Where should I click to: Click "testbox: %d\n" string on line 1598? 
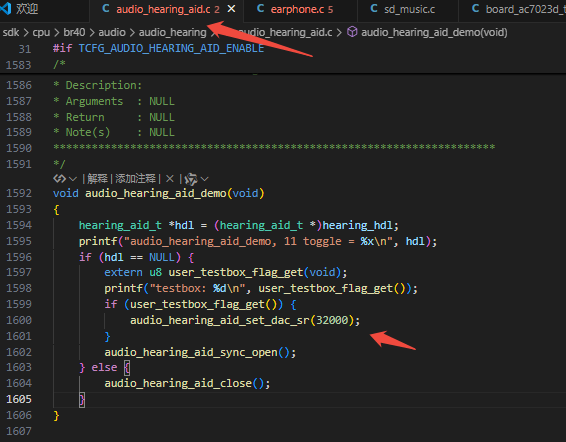pos(197,288)
